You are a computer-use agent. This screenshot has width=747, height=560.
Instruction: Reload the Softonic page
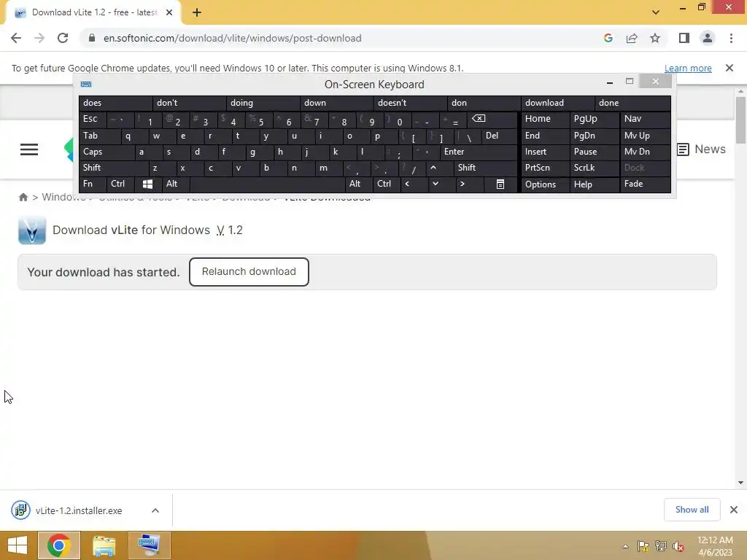coord(63,38)
